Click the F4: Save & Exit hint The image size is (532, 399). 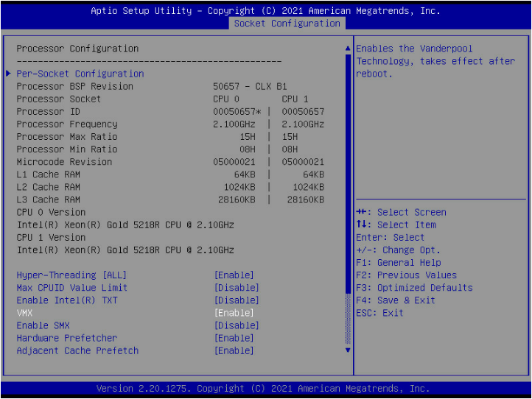coord(404,300)
